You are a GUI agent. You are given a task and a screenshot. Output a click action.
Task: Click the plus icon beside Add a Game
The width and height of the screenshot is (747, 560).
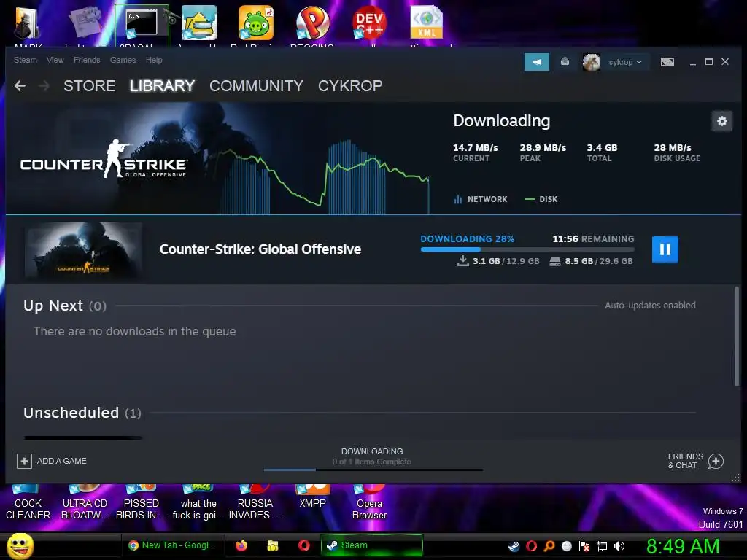pyautogui.click(x=24, y=461)
